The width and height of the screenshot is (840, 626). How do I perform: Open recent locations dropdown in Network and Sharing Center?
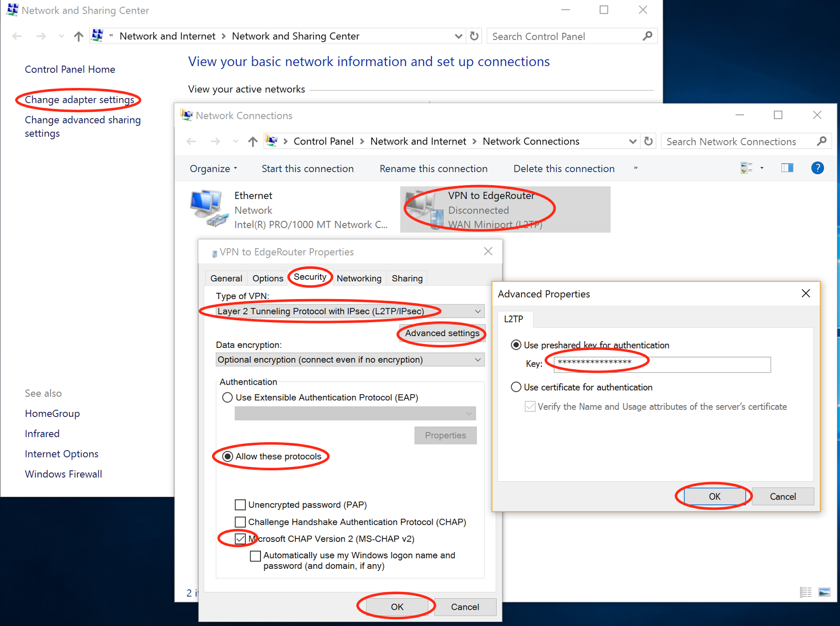coord(61,36)
